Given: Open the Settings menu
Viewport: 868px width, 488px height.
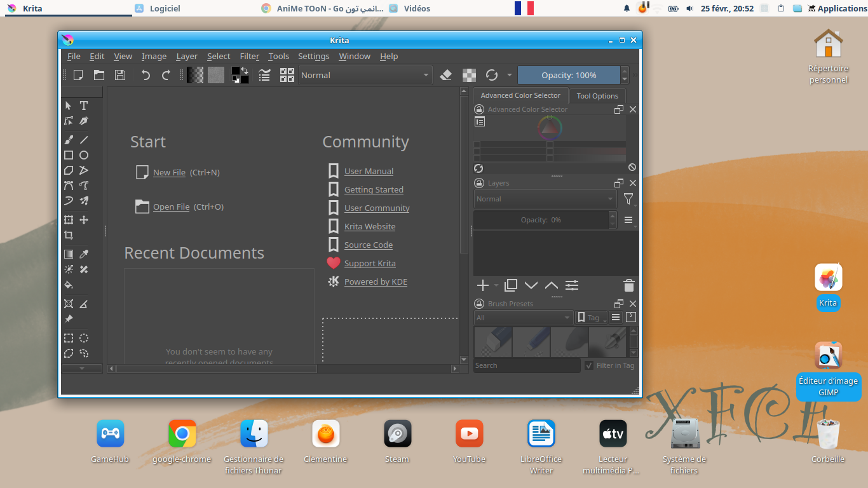Looking at the screenshot, I should coord(314,56).
